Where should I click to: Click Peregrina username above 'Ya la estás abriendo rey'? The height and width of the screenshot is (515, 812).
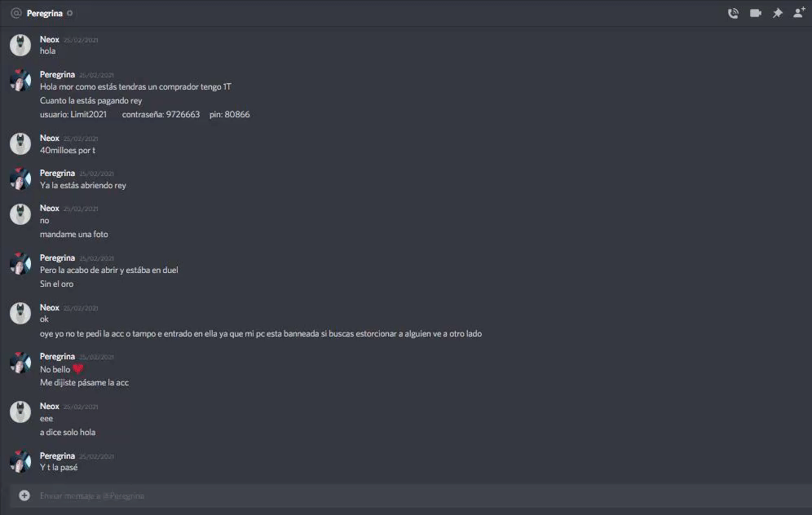[58, 173]
